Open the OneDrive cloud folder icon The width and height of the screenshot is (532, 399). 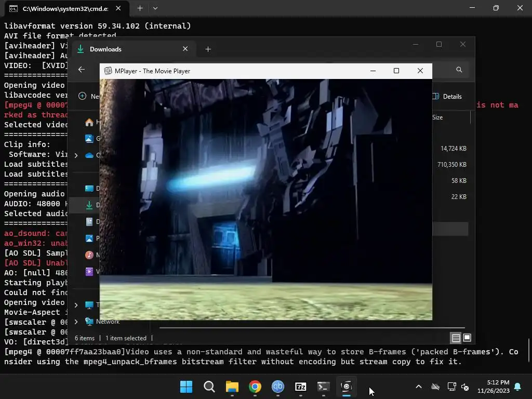pyautogui.click(x=89, y=155)
